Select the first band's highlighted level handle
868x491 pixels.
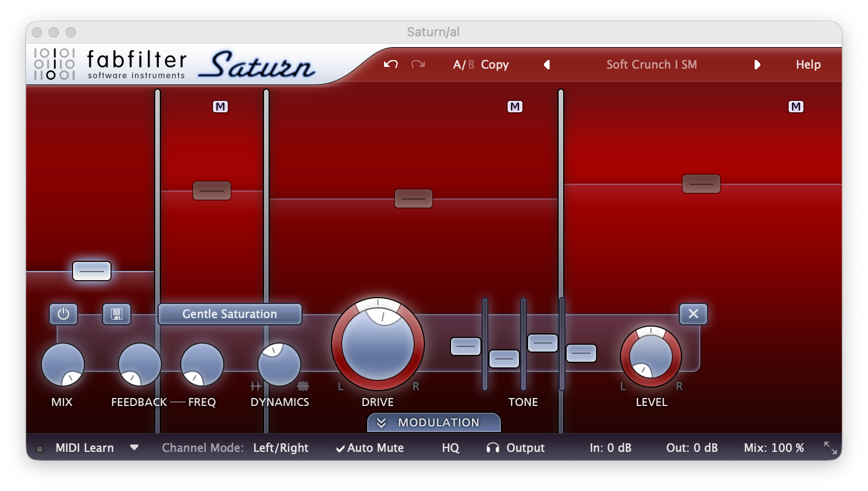[x=92, y=271]
